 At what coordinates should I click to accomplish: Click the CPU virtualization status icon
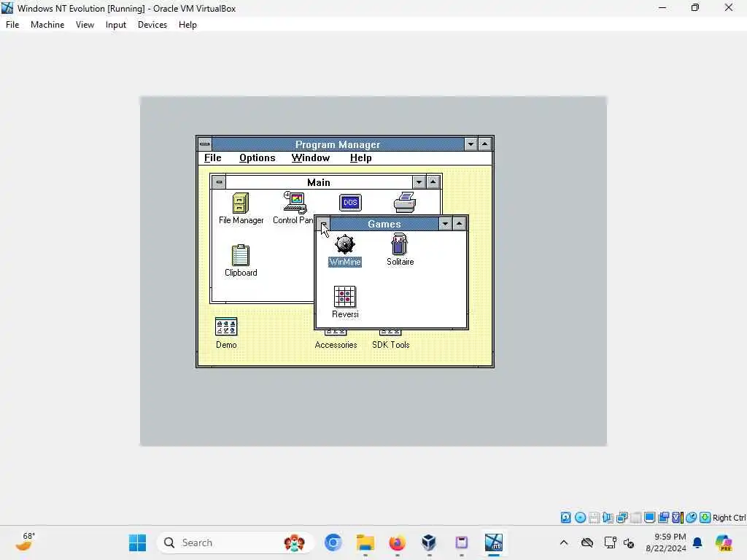click(677, 518)
